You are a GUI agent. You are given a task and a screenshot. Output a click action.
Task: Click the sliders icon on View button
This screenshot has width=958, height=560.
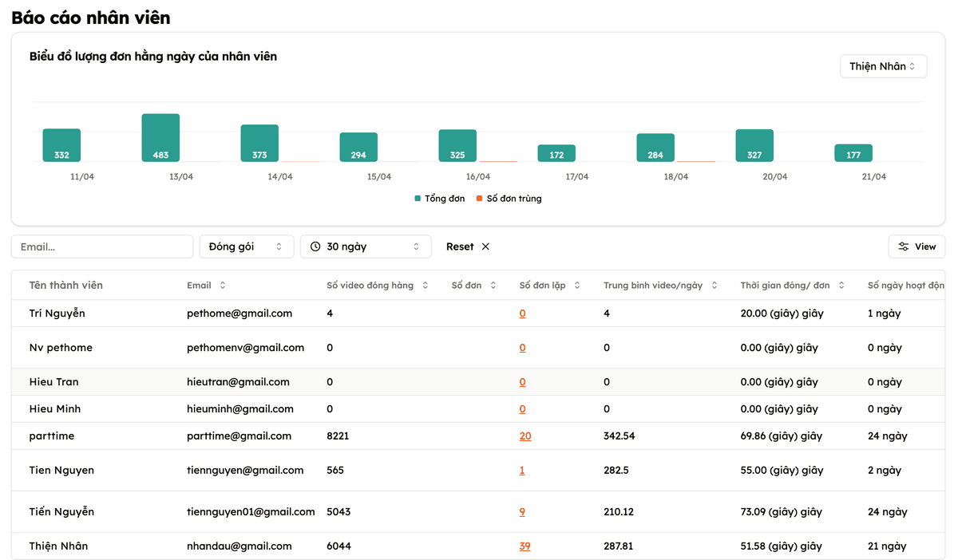pyautogui.click(x=903, y=246)
